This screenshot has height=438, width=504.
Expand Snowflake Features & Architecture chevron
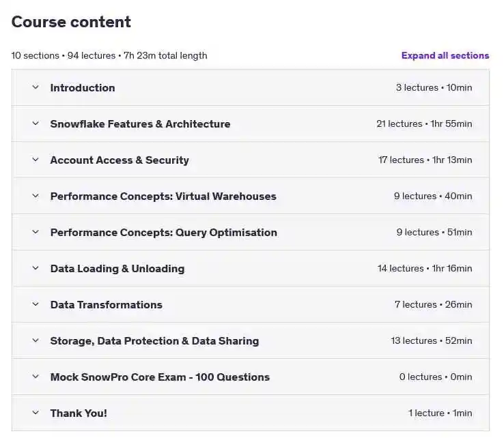pos(36,123)
